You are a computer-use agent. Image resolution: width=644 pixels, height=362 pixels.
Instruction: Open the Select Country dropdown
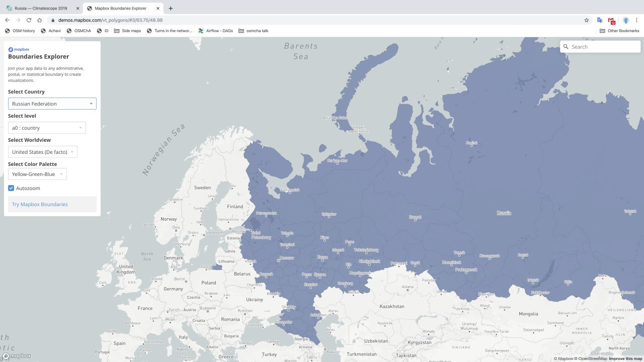(x=52, y=104)
